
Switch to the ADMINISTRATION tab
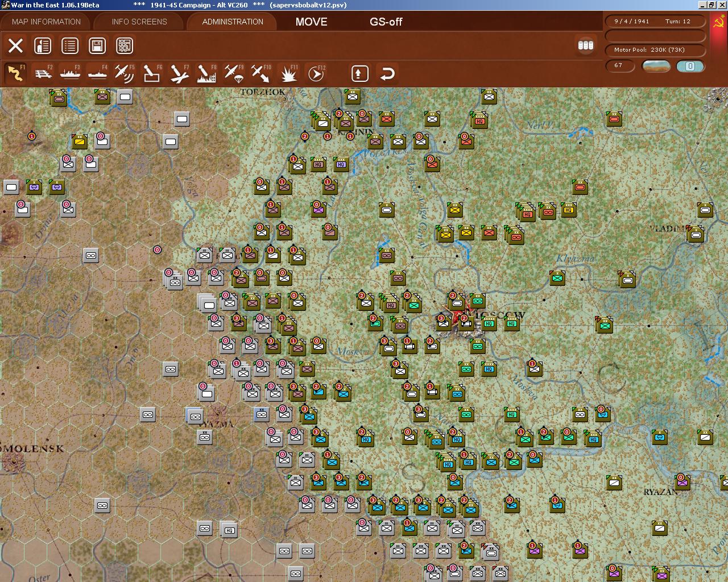coord(233,22)
